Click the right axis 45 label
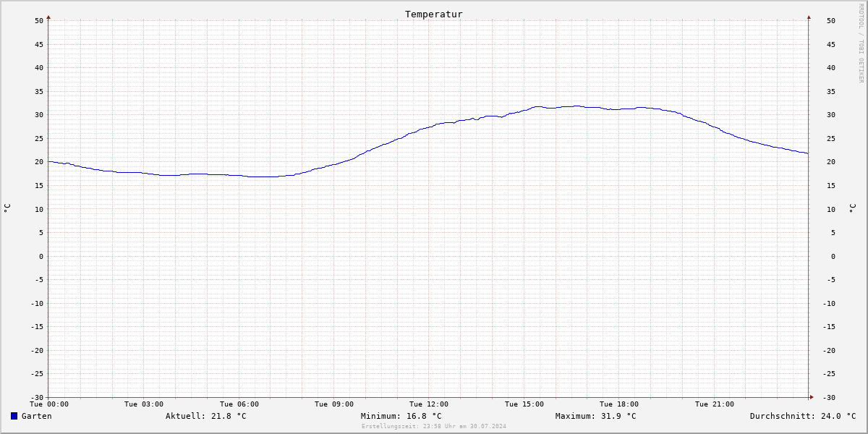 [x=831, y=44]
